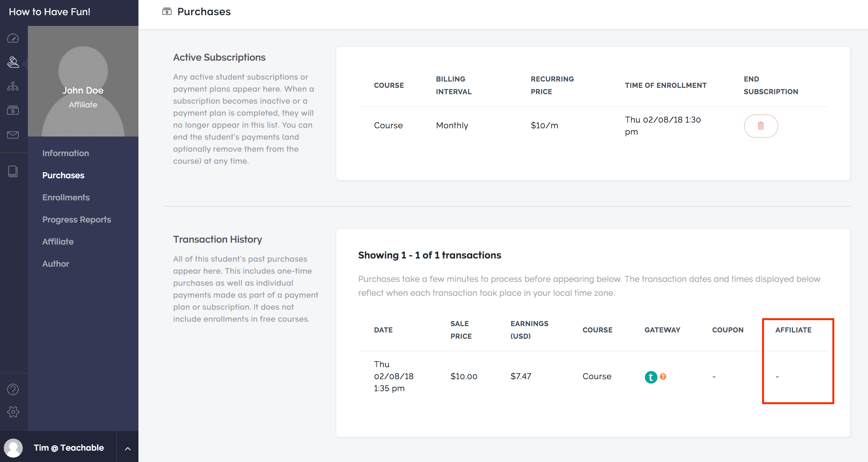The height and width of the screenshot is (462, 868).
Task: Click the BILLING INTERVAL column header
Action: coord(454,85)
